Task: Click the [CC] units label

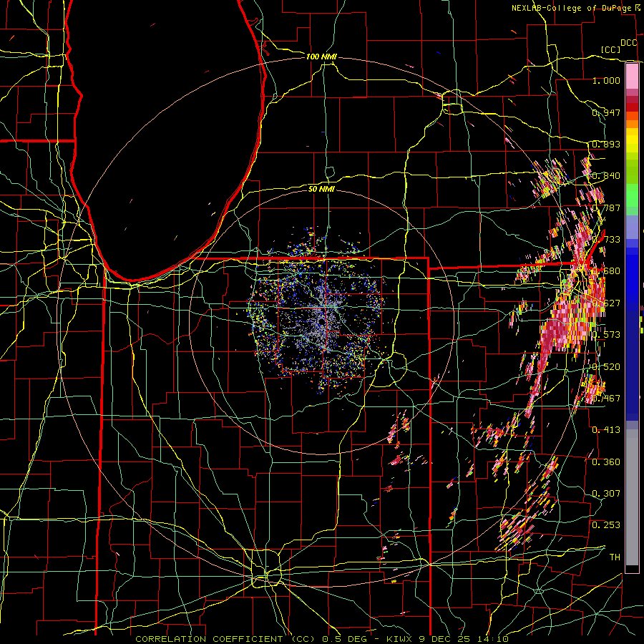Action: [610, 49]
